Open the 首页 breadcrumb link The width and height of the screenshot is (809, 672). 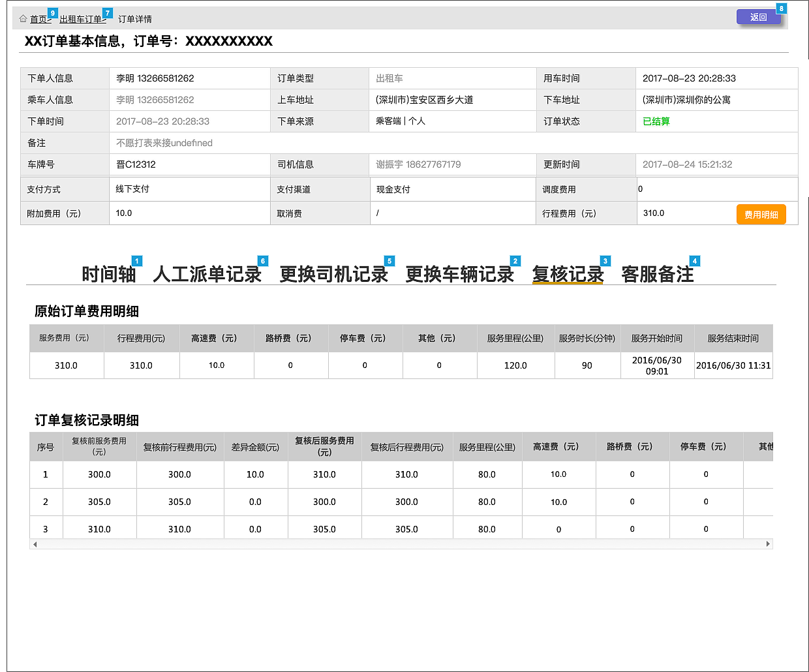(x=38, y=19)
